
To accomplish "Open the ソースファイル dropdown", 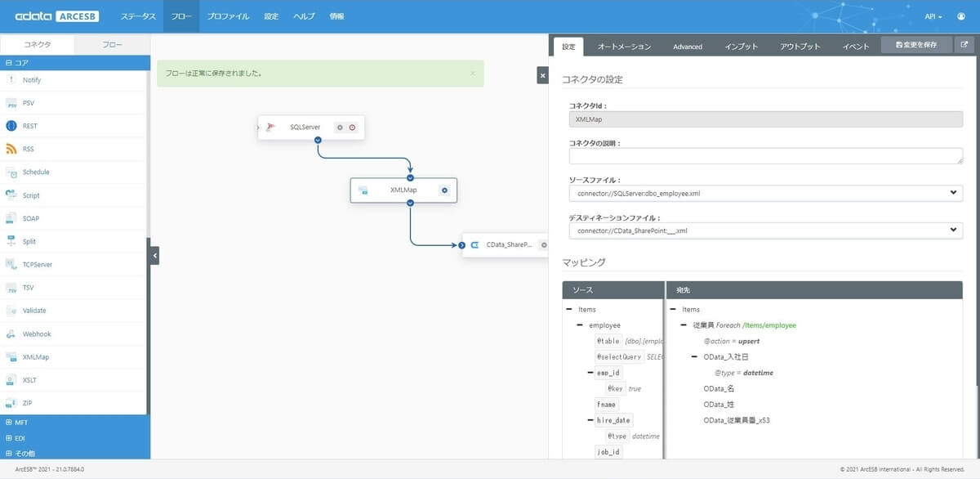I will [x=765, y=194].
